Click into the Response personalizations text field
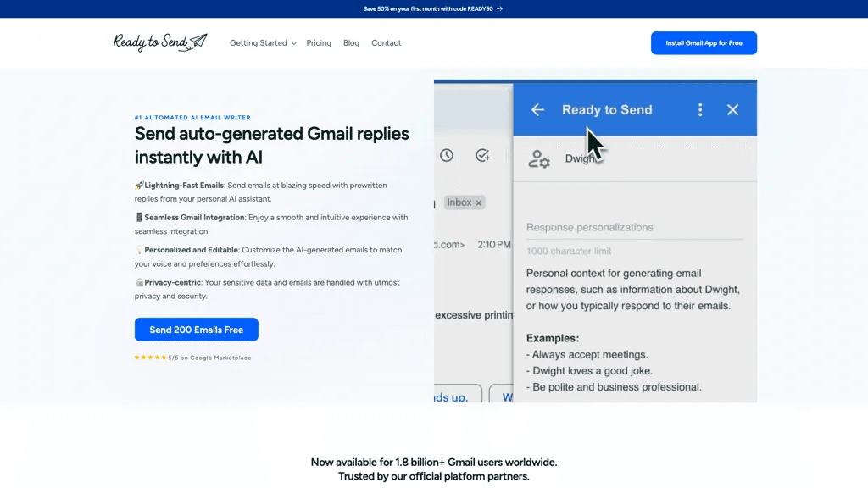Image resolution: width=868 pixels, height=488 pixels. click(634, 227)
